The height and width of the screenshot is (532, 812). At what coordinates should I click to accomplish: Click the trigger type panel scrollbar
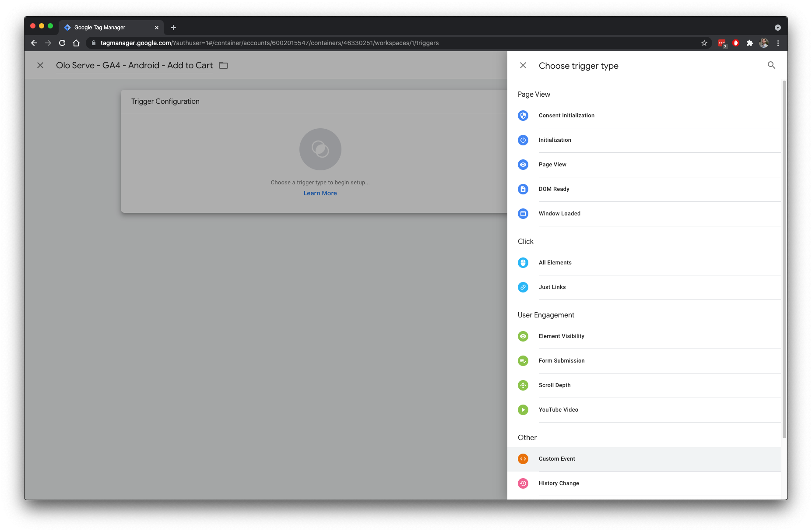pyautogui.click(x=784, y=258)
